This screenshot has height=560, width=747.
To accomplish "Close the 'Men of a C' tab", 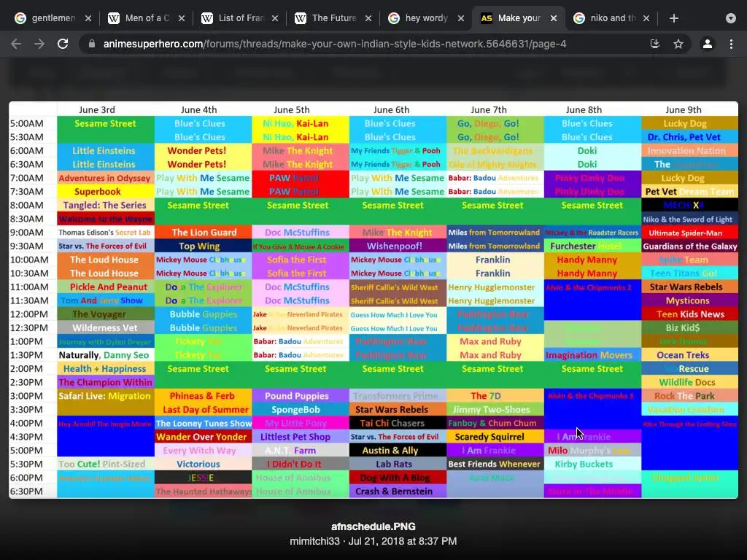I will (182, 18).
